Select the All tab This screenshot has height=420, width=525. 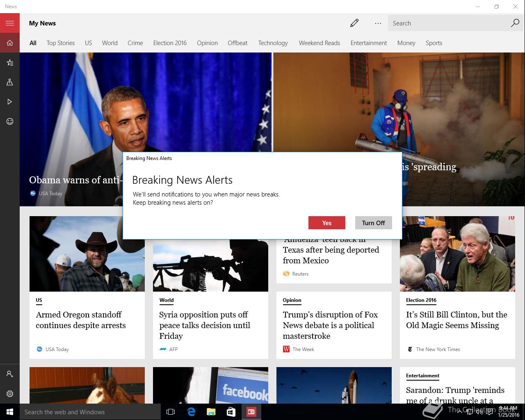pos(33,43)
